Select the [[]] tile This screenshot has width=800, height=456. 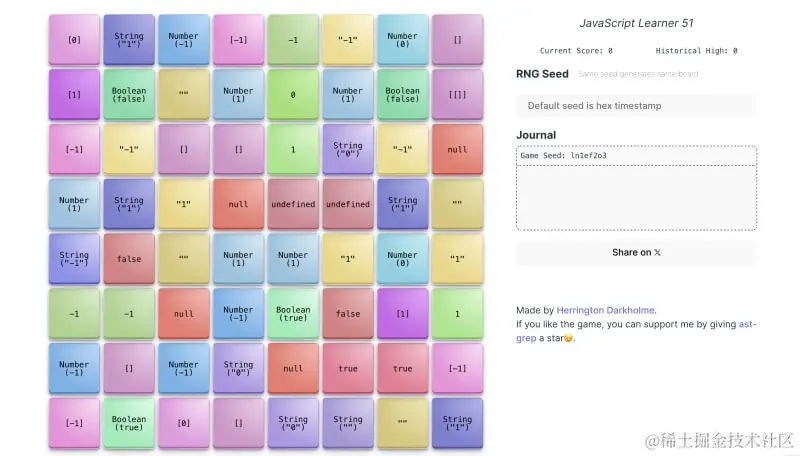(x=457, y=95)
